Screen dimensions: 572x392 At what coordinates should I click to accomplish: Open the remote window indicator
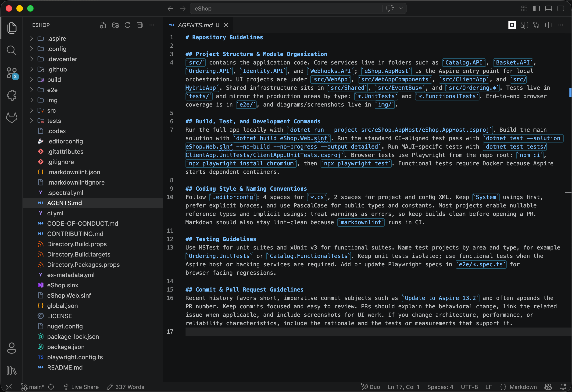(9, 387)
